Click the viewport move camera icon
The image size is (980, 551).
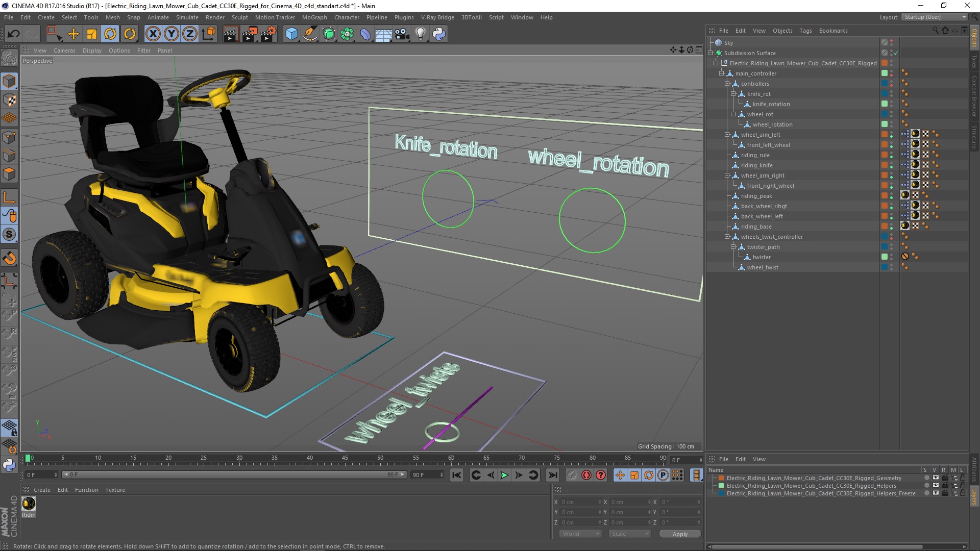pos(673,50)
